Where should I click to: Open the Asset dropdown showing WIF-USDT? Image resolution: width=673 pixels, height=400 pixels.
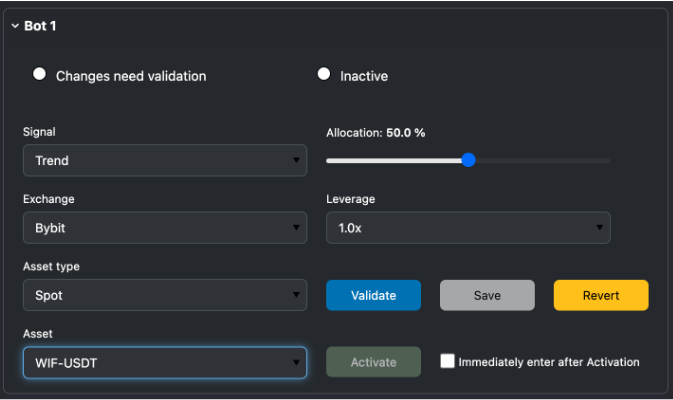(165, 363)
